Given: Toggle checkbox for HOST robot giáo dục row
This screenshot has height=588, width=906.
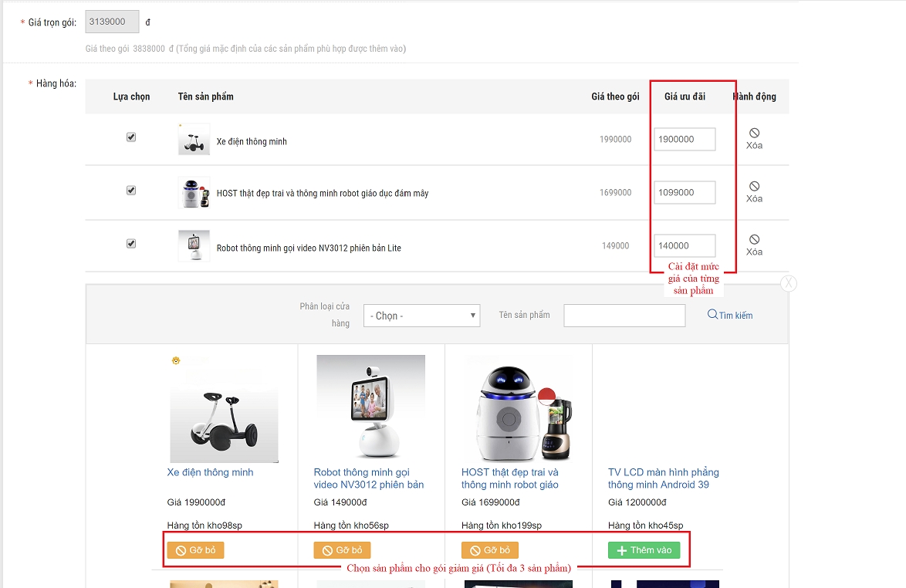Looking at the screenshot, I should (131, 191).
